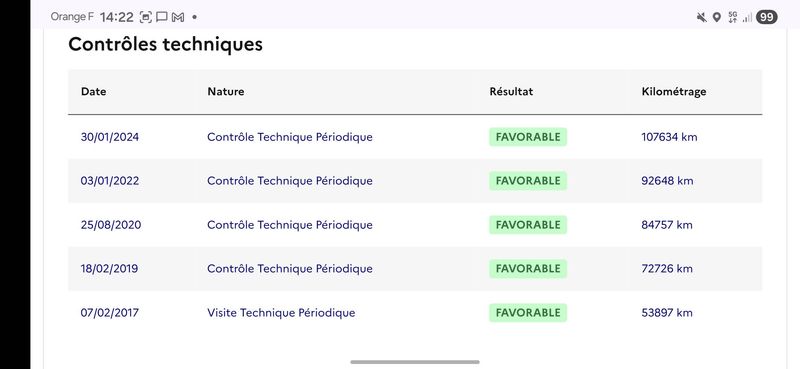The width and height of the screenshot is (800, 369).
Task: Click the FAVORABLE badge for 25/08/2020
Action: click(528, 225)
